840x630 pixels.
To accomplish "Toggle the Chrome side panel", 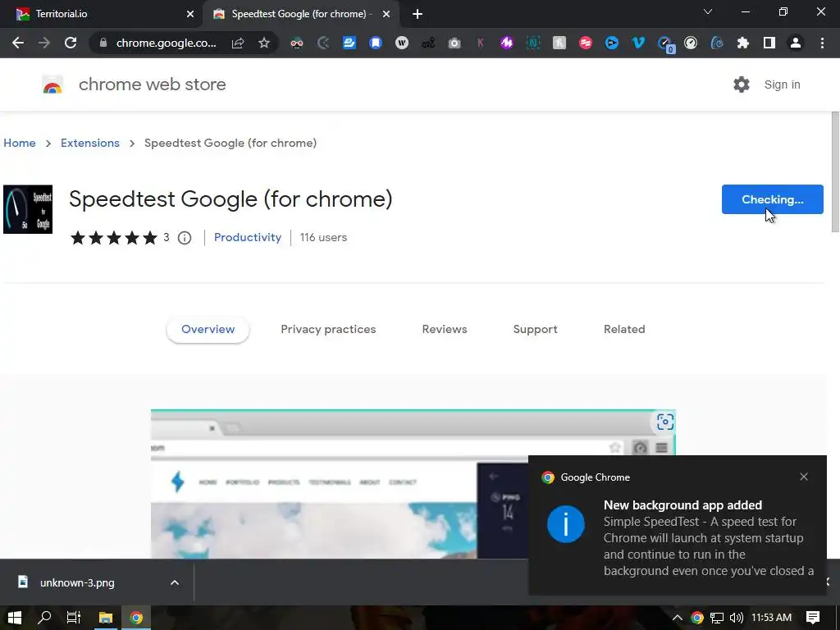I will tap(769, 43).
